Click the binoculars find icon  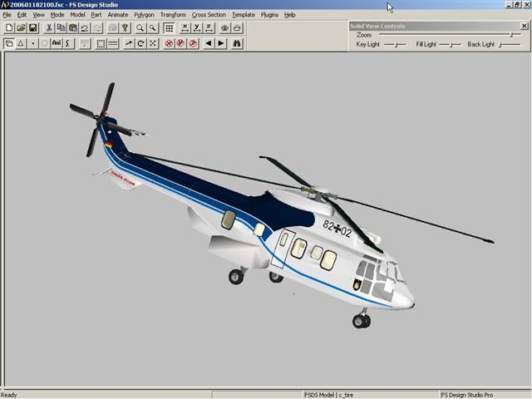point(237,43)
